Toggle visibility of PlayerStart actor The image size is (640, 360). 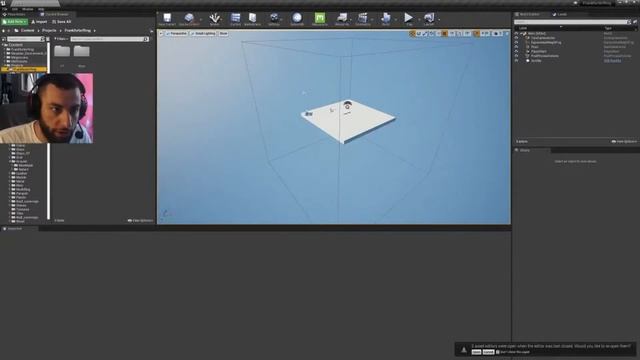pos(516,51)
